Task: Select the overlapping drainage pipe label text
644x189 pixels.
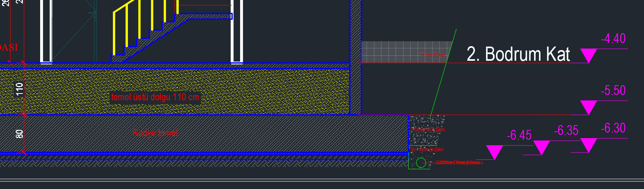Action: [x=459, y=163]
